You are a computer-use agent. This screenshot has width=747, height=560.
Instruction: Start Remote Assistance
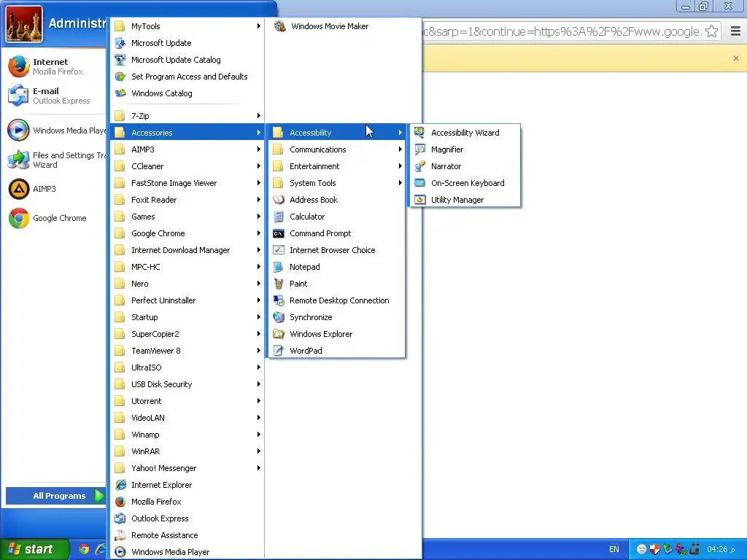pyautogui.click(x=187, y=535)
